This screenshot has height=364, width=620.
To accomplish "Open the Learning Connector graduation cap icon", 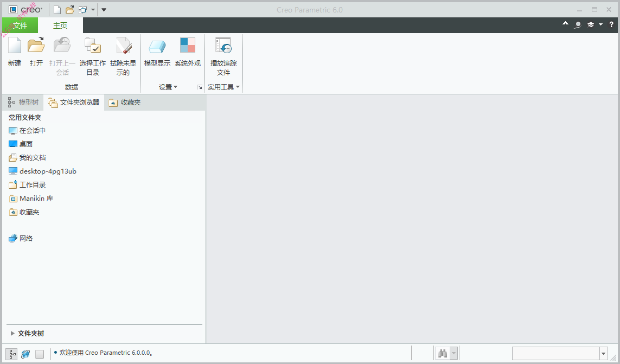I will 591,24.
